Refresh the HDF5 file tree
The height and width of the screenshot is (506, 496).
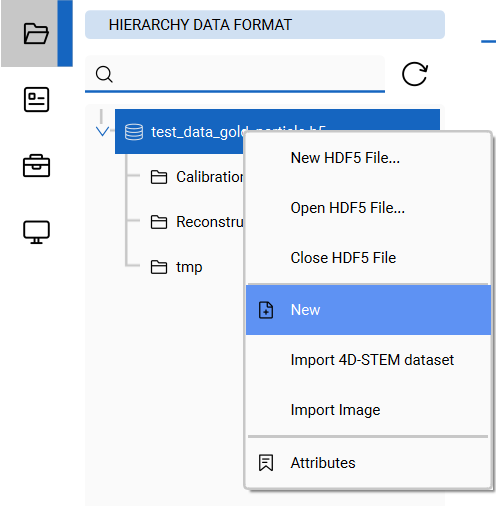(415, 74)
